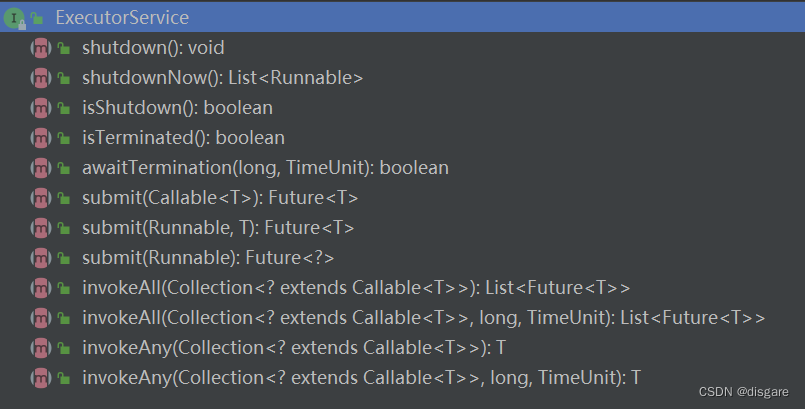Screen dimensions: 805x409
Task: Click the method icon beside awaitTermination
Action: click(x=41, y=167)
